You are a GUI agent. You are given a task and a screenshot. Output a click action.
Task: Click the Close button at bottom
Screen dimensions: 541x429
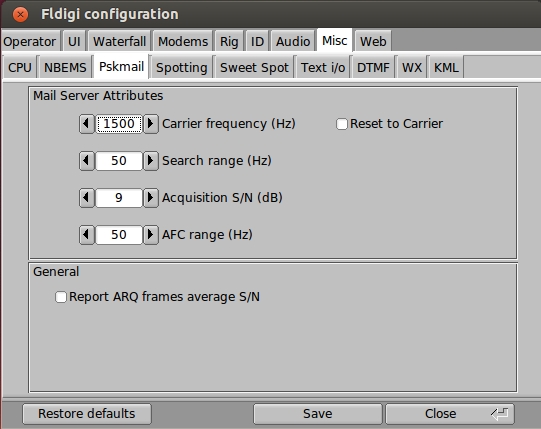pyautogui.click(x=450, y=413)
